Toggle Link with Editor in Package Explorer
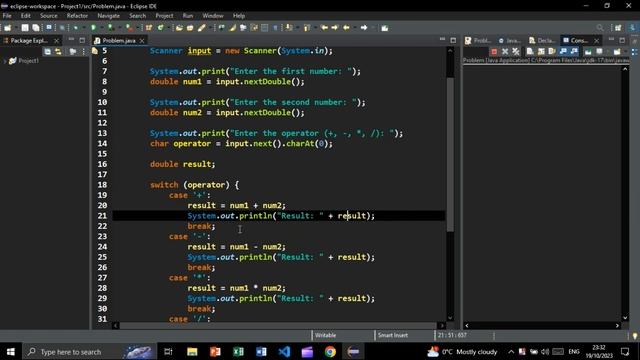 58,51
